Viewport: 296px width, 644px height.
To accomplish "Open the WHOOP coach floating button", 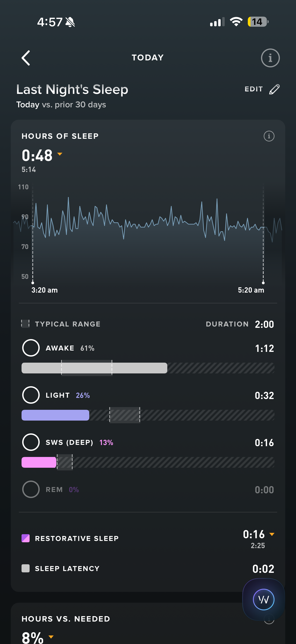I will click(263, 599).
